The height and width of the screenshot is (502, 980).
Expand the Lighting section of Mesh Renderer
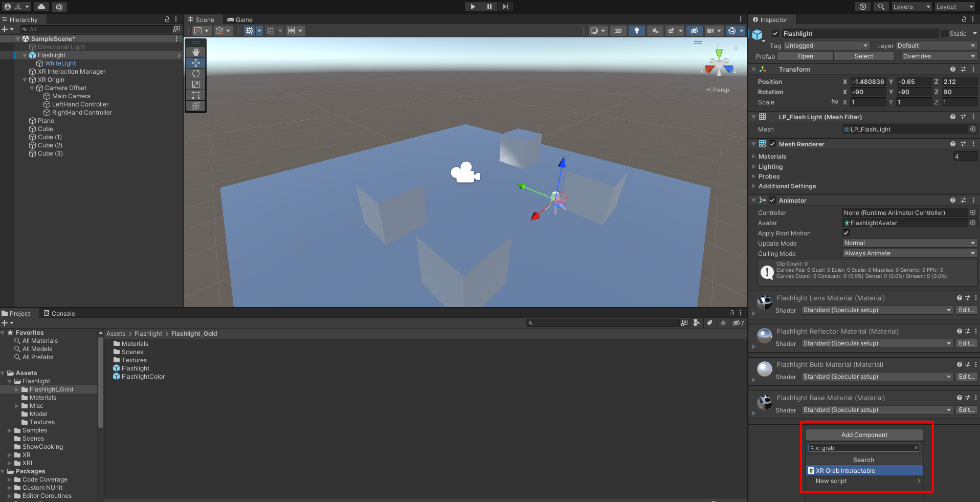coord(754,166)
